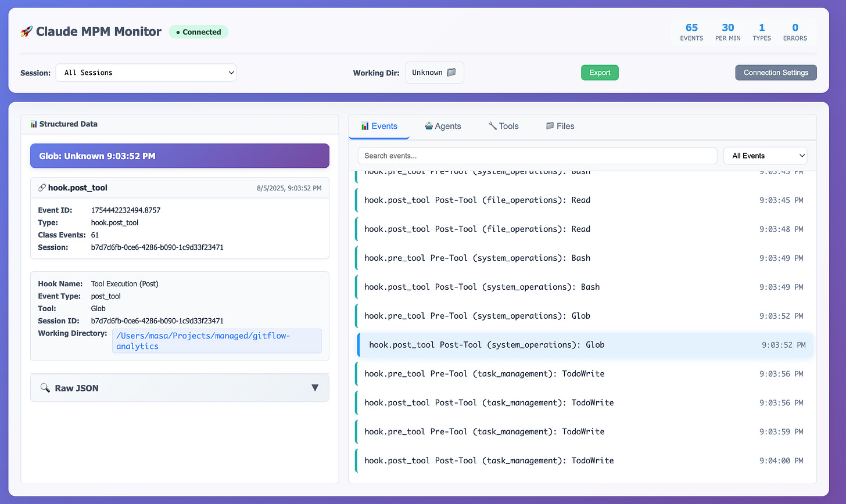This screenshot has height=504, width=846.
Task: Open the Files tab
Action: click(560, 126)
